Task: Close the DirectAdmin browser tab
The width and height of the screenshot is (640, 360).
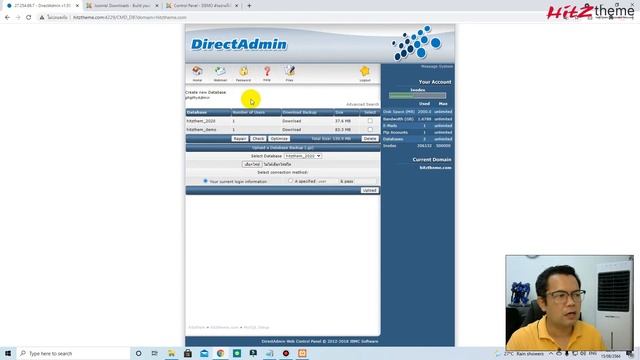Action: pyautogui.click(x=77, y=6)
